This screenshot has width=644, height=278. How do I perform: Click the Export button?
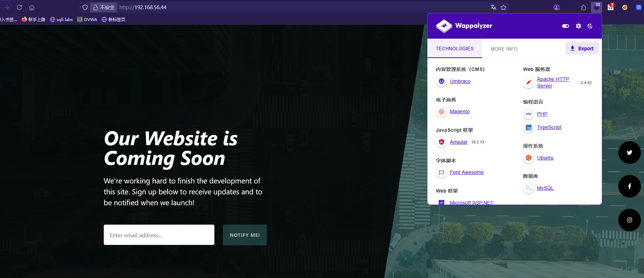pos(582,49)
